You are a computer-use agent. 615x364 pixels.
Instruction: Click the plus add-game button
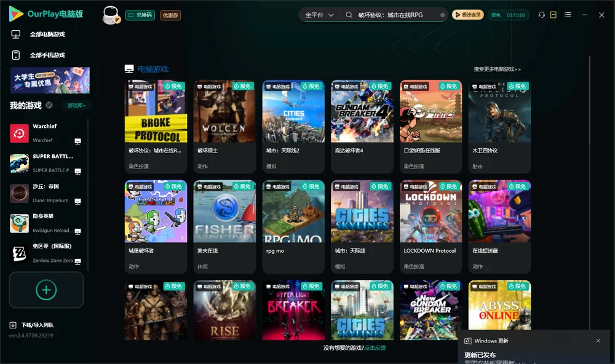(46, 290)
